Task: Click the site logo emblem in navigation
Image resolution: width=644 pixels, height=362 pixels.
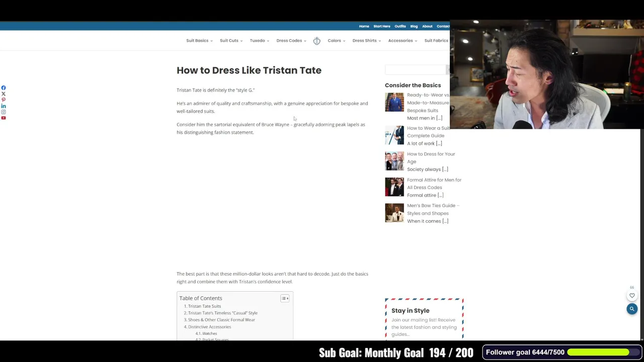Action: [x=316, y=41]
